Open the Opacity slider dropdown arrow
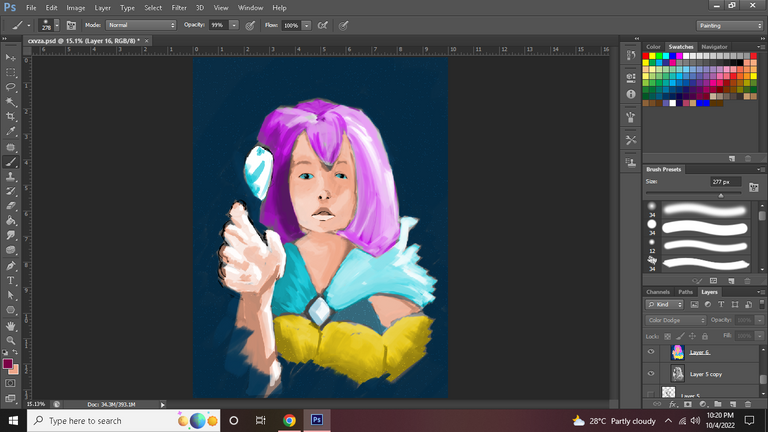Screen dimensions: 768x432 234,25
